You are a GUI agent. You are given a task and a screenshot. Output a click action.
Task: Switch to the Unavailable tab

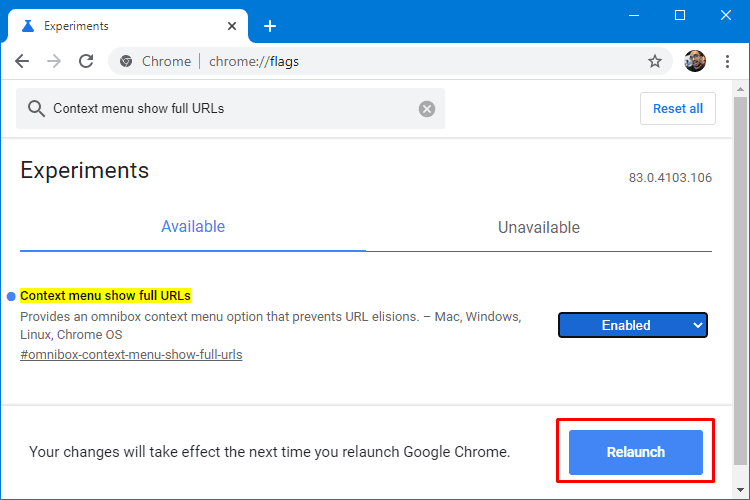539,227
